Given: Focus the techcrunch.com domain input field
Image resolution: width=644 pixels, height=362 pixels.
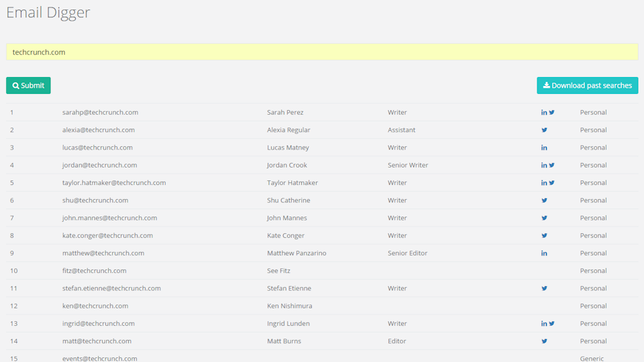Looking at the screenshot, I should 322,52.
